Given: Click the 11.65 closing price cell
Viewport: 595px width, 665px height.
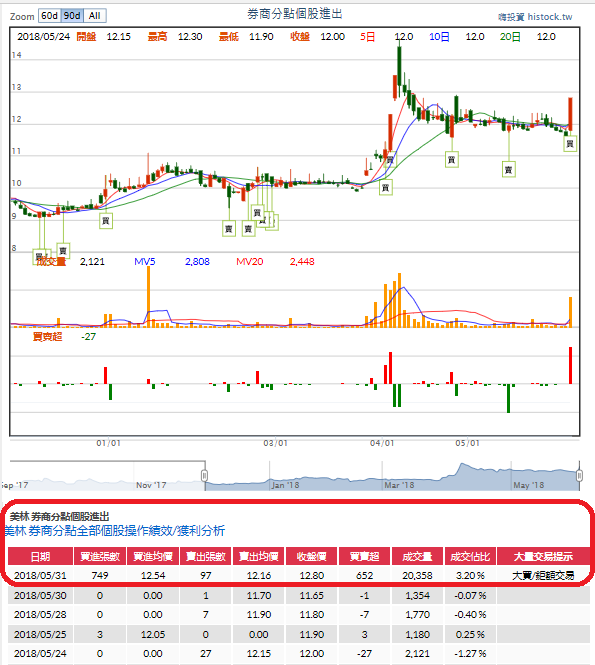Looking at the screenshot, I should click(312, 595).
